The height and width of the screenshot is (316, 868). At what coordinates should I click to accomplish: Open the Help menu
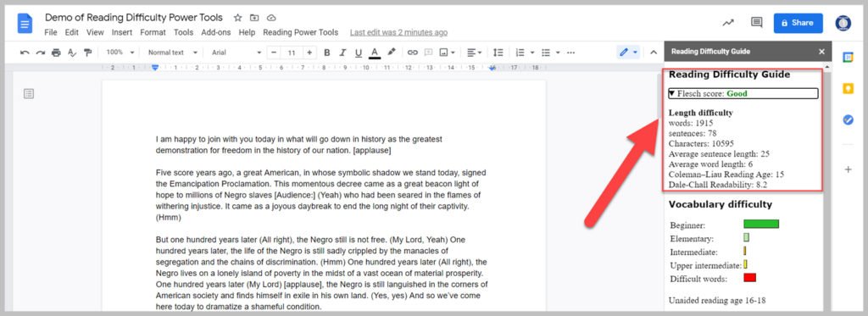(247, 32)
